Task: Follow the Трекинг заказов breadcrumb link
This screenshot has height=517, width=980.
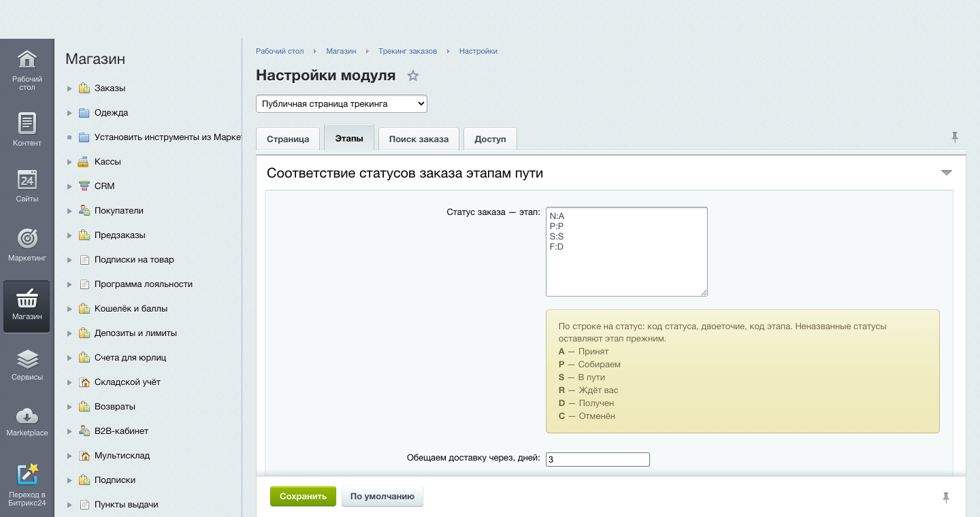Action: click(x=408, y=51)
